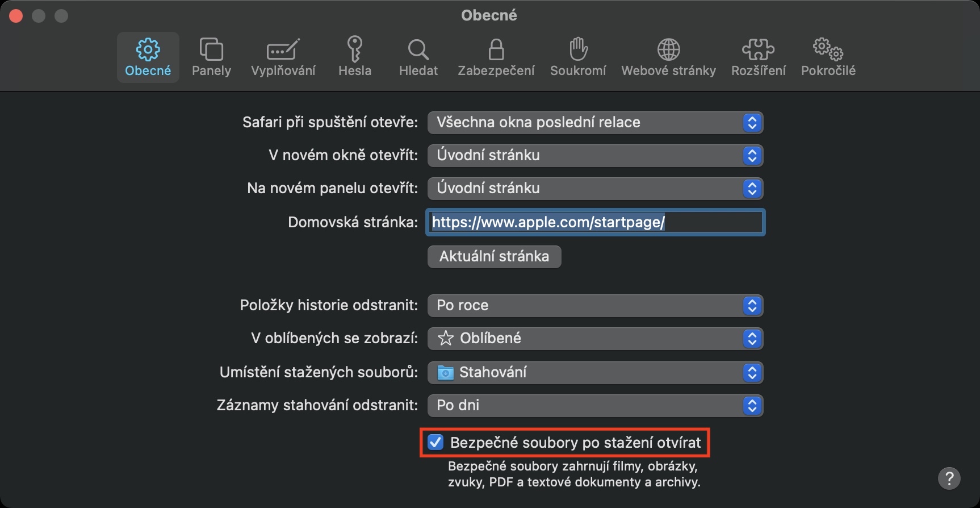The width and height of the screenshot is (980, 508).
Task: Expand the V oblíbených se zobrazí dropdown
Action: pos(594,339)
